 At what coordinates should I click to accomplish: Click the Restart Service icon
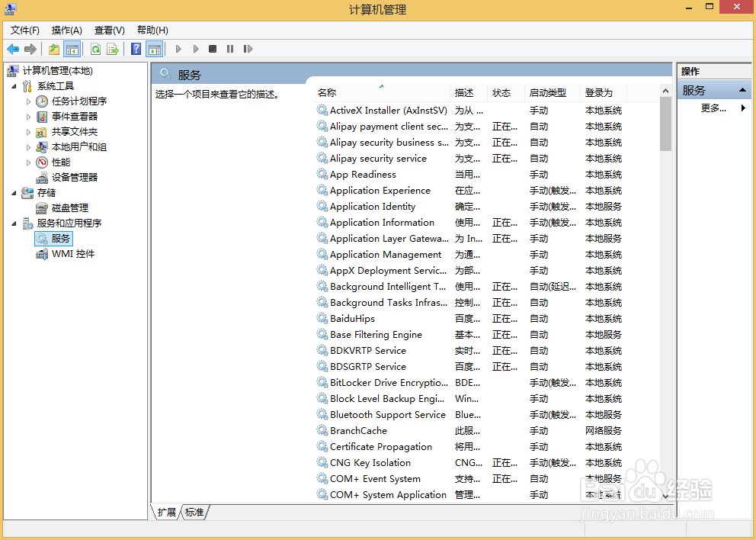248,49
